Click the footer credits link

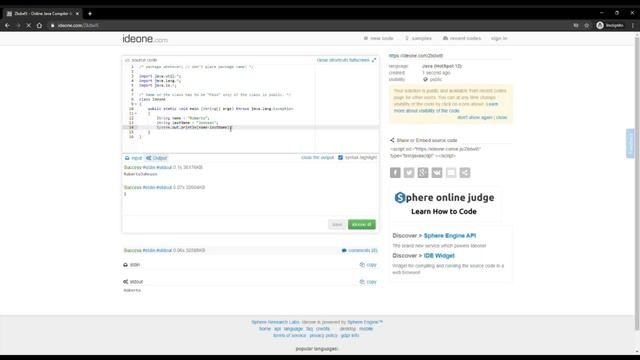click(322, 329)
